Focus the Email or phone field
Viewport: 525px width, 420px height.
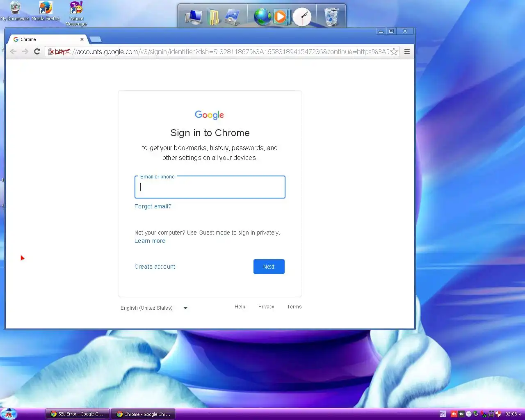tap(210, 187)
